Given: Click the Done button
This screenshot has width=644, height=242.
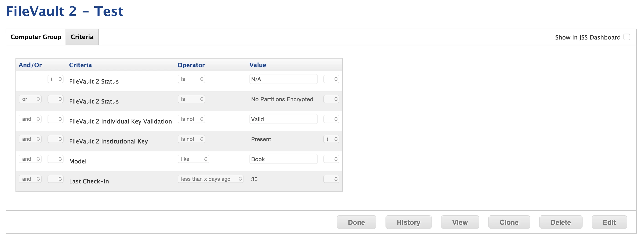Looking at the screenshot, I should (x=357, y=222).
